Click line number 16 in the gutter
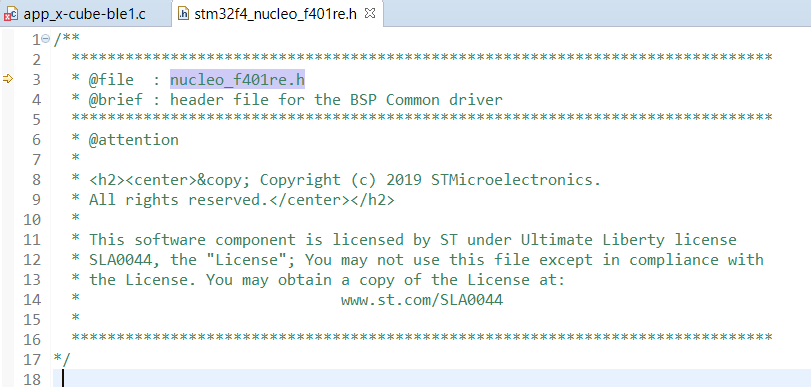The height and width of the screenshot is (387, 811). [32, 340]
